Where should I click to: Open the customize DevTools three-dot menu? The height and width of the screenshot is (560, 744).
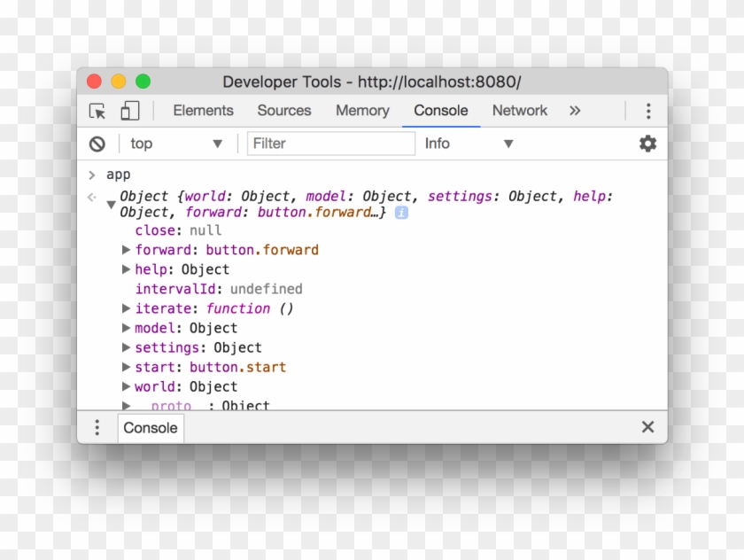(x=649, y=111)
